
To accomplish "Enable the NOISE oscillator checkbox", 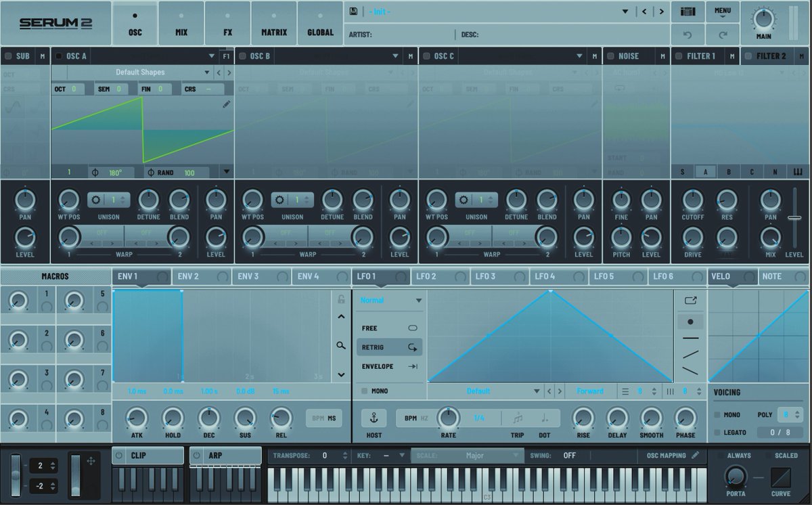I will 611,56.
